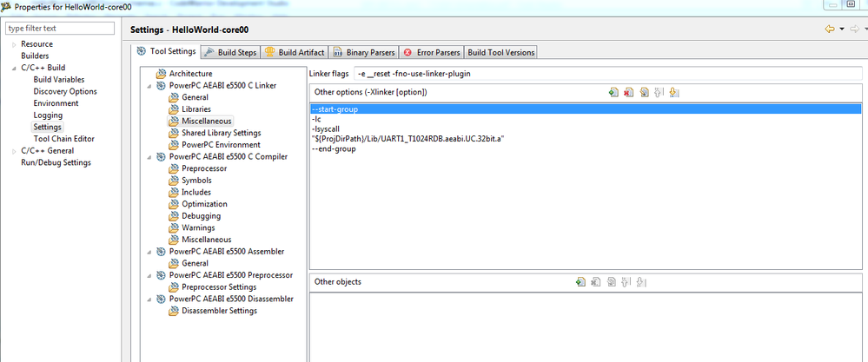Expand the C/C++ General category
Screen dimensions: 868x362
(14, 151)
